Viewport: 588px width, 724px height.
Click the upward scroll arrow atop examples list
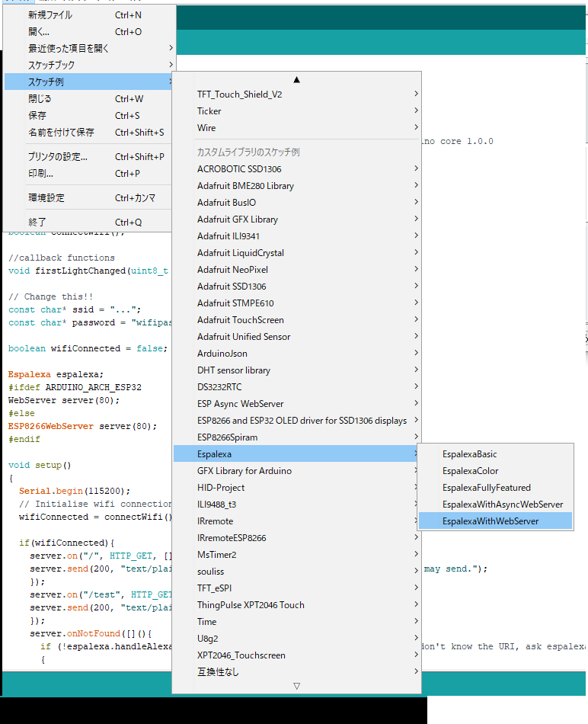click(x=297, y=80)
